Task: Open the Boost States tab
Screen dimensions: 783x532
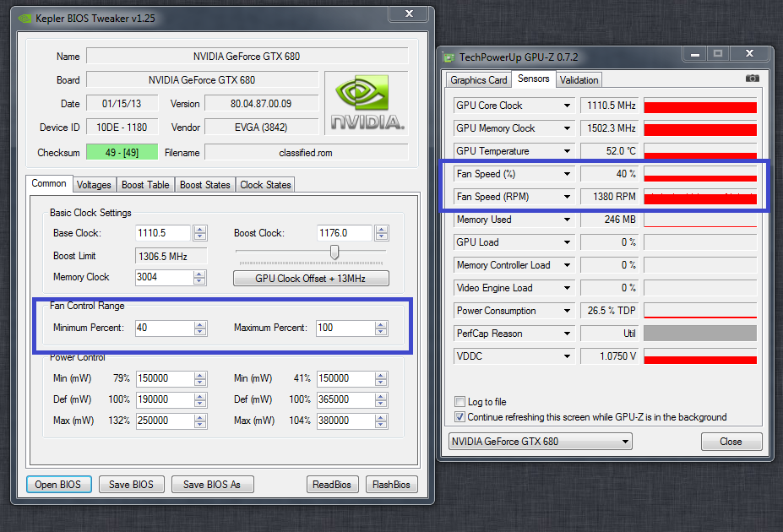Action: pos(204,185)
